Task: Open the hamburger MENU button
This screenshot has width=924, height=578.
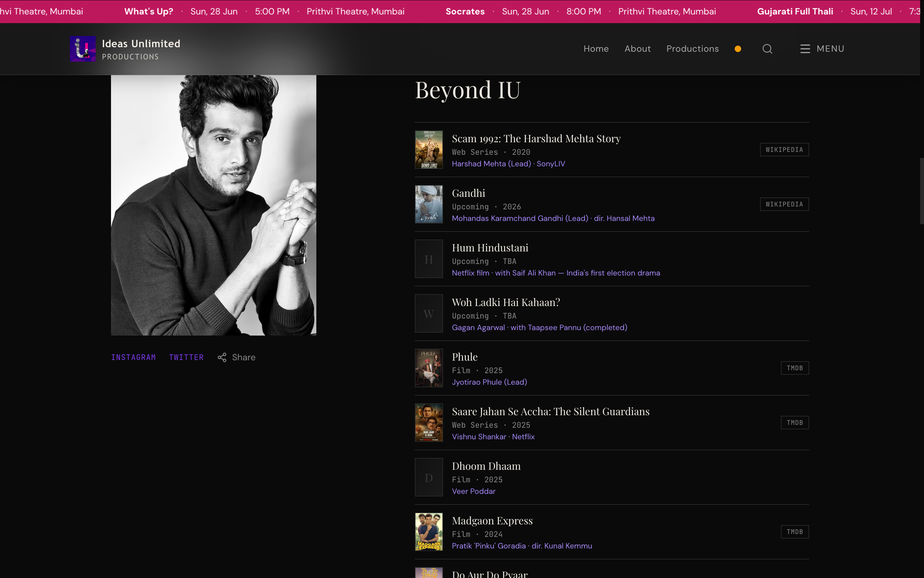Action: (822, 49)
